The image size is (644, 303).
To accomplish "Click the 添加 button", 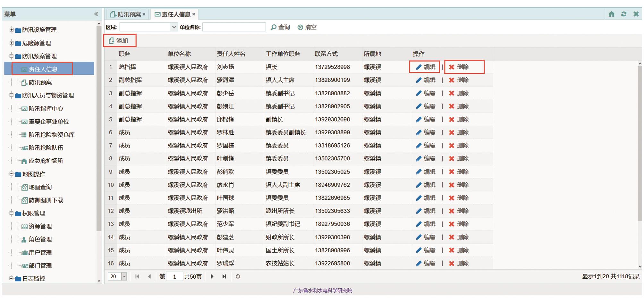I will pyautogui.click(x=119, y=41).
